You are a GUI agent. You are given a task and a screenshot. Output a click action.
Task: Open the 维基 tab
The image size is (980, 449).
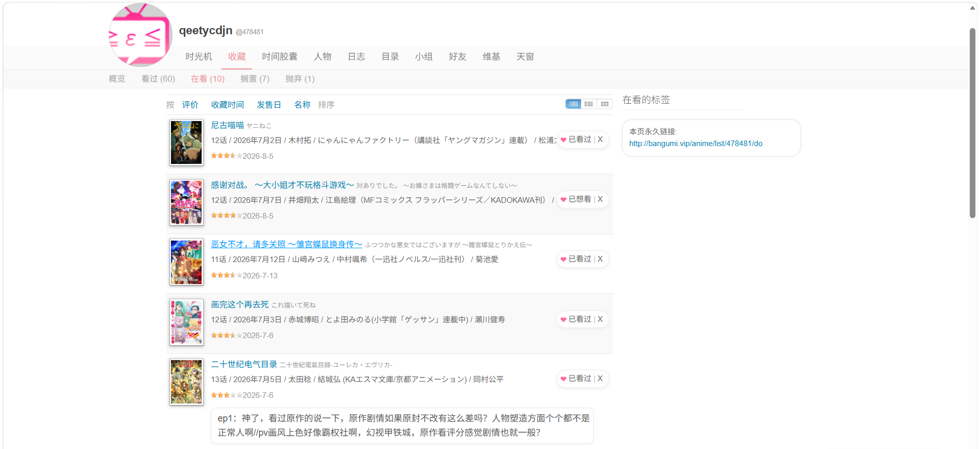(x=491, y=57)
